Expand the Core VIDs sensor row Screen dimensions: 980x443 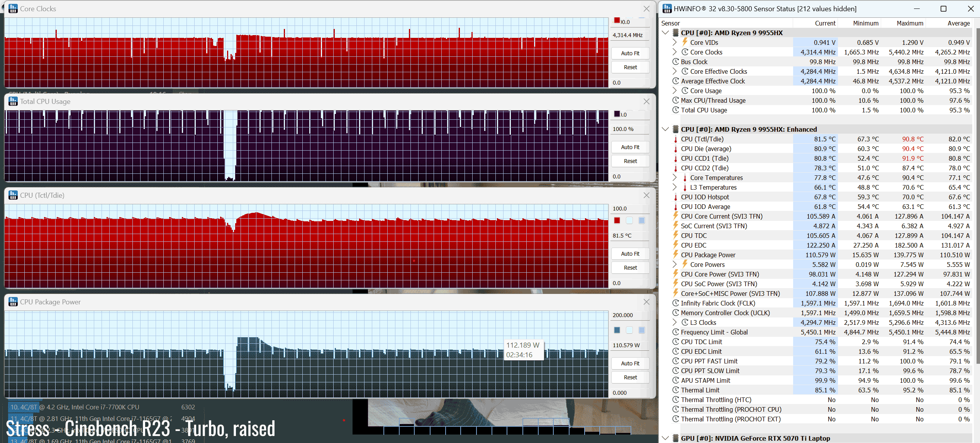point(674,42)
